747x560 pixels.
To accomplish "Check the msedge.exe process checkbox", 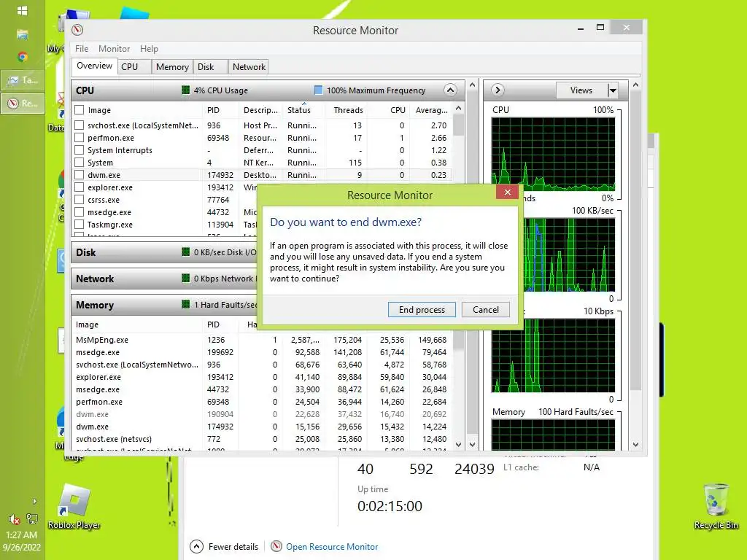I will coord(80,212).
